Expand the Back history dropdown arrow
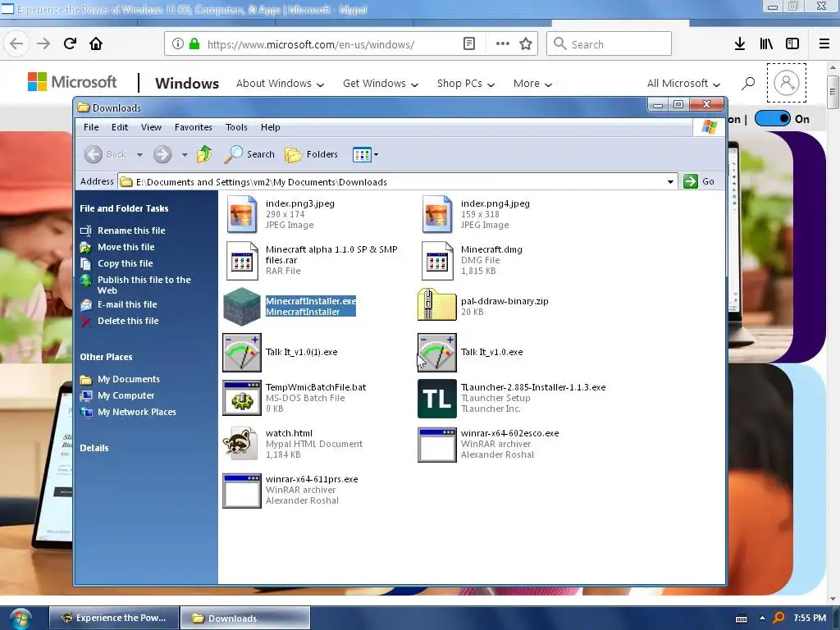This screenshot has width=840, height=630. (x=139, y=155)
